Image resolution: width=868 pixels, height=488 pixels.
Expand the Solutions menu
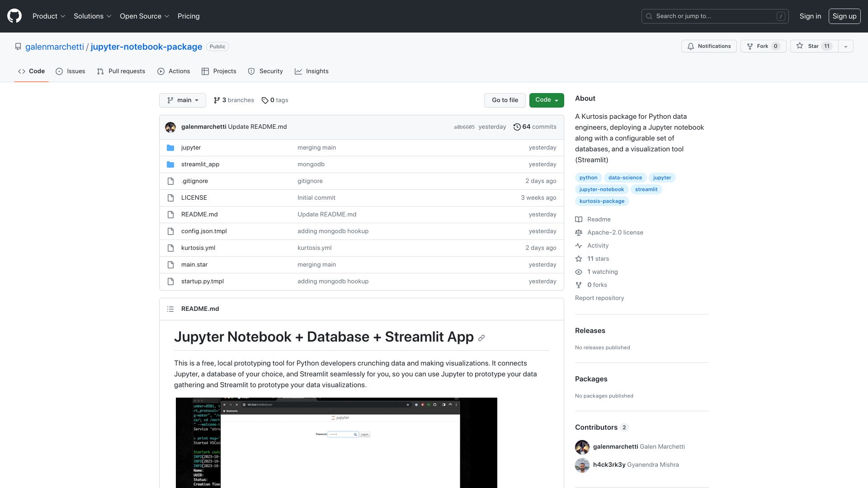coord(93,16)
